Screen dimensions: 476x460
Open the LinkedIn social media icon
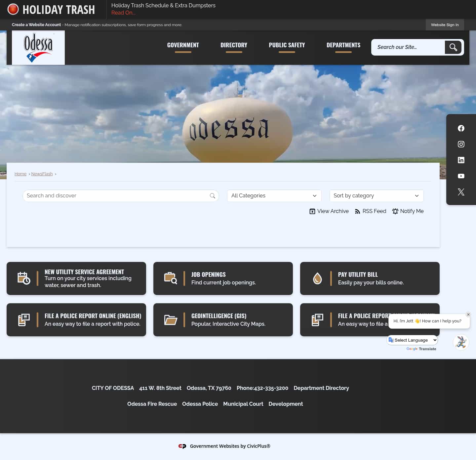pyautogui.click(x=461, y=160)
